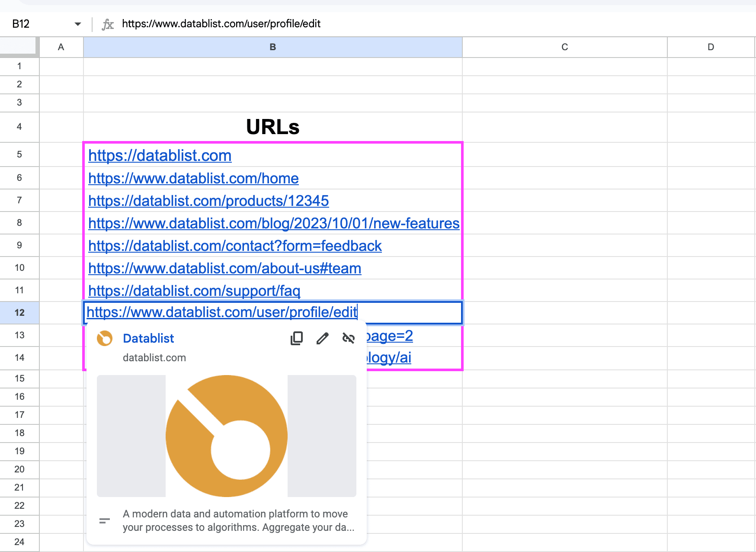756x552 pixels.
Task: Remove the hyperlink with the unlink icon
Action: (x=349, y=339)
